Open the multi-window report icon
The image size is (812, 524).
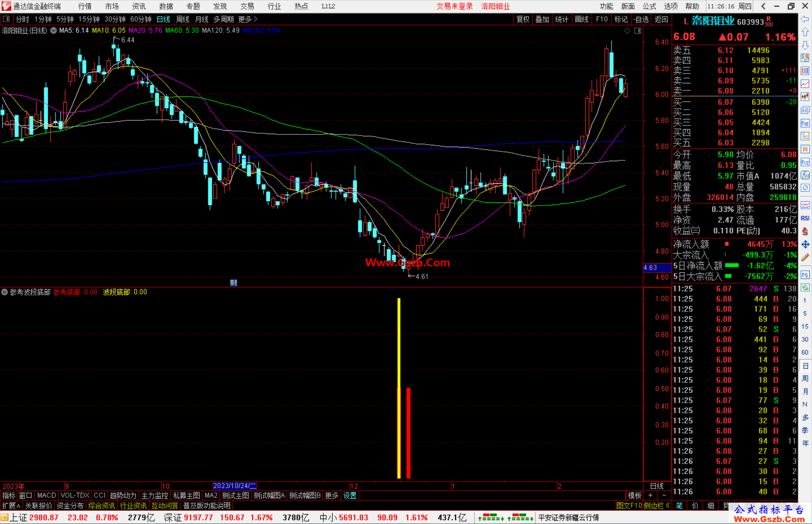click(x=805, y=110)
